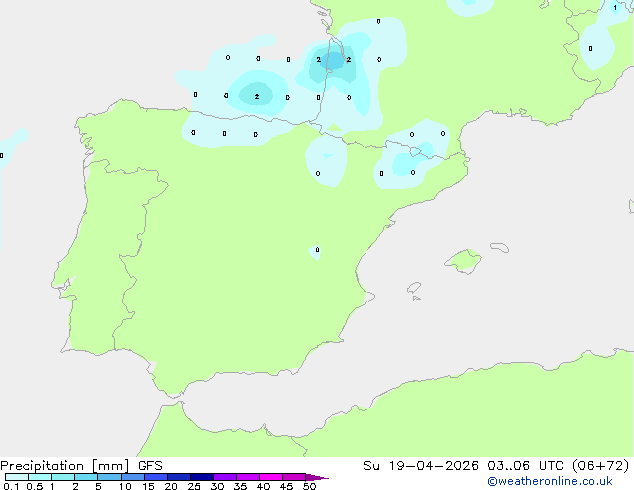Pick the 20–25 mm legend swatch
The height and width of the screenshot is (490, 634).
click(179, 477)
